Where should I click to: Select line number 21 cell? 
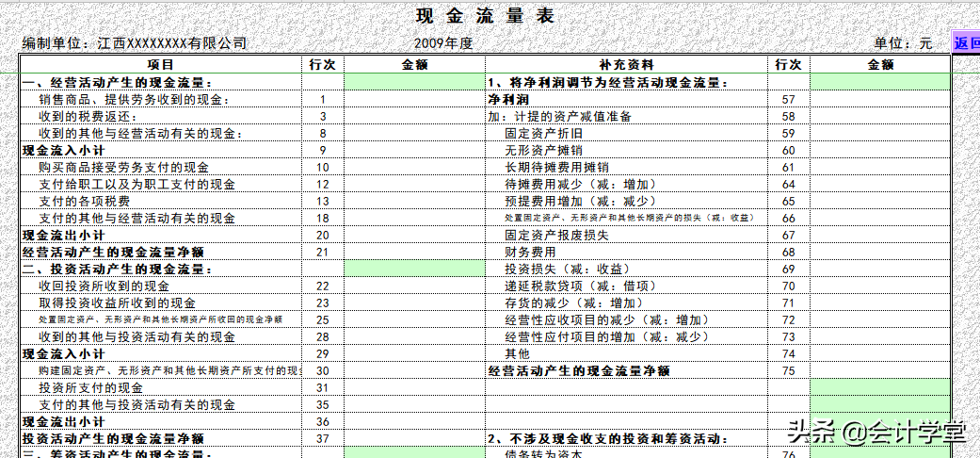(x=323, y=253)
